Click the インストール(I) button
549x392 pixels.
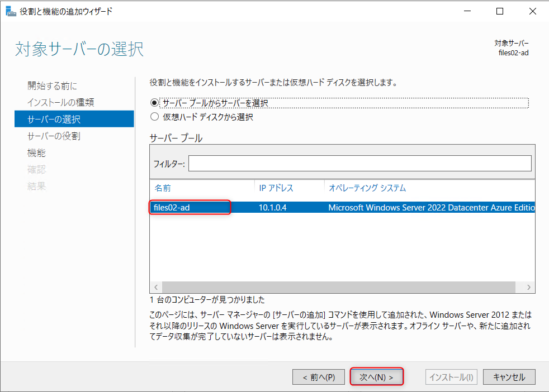[451, 376]
